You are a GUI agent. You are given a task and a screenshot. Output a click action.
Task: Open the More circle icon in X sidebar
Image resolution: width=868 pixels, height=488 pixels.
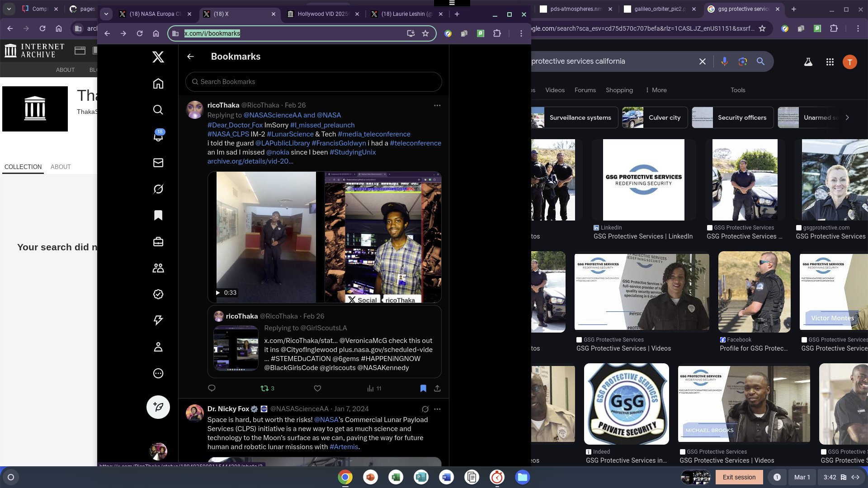(x=158, y=373)
